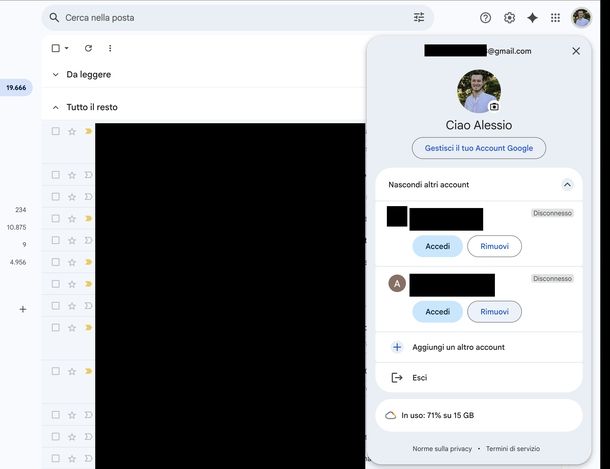Click Gestisci il tuo Account Google

[478, 148]
